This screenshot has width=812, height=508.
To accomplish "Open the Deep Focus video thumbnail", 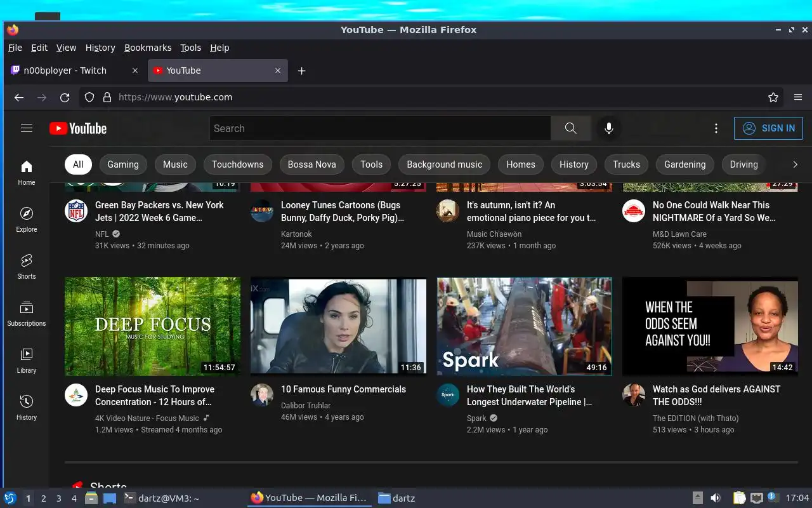I will coord(153,326).
